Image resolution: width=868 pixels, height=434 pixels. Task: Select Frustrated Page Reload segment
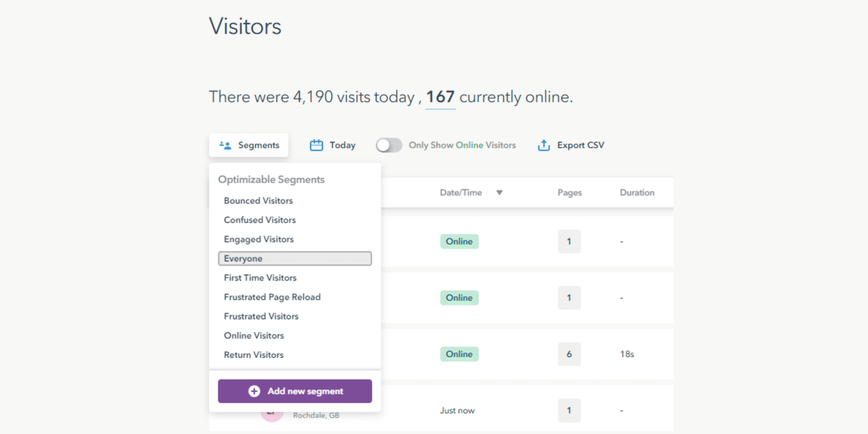tap(272, 297)
